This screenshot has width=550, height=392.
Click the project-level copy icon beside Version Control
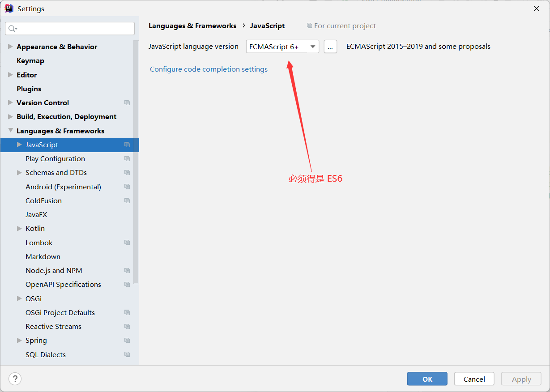tap(127, 103)
